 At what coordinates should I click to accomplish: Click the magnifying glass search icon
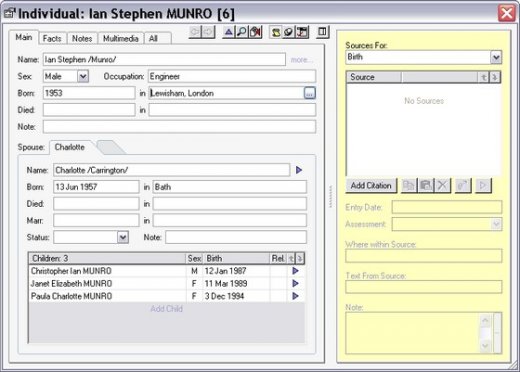point(242,32)
